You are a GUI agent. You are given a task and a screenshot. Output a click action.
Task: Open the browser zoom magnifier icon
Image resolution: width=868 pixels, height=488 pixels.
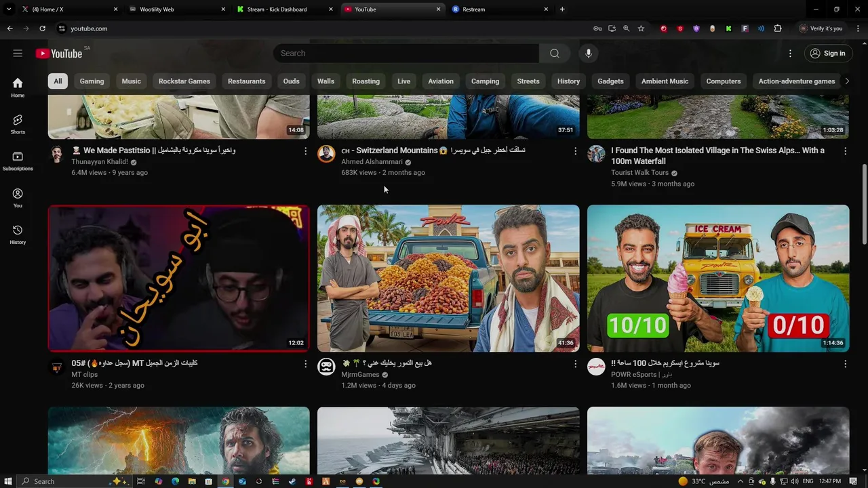click(x=626, y=28)
